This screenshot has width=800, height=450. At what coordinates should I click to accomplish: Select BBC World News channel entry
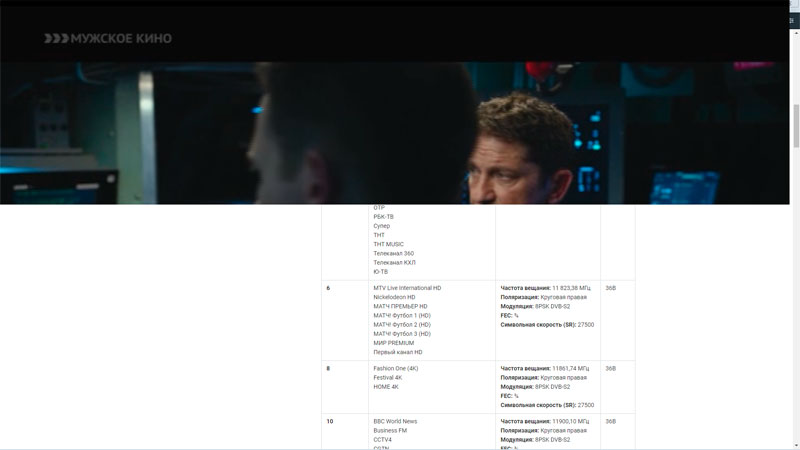click(x=395, y=421)
